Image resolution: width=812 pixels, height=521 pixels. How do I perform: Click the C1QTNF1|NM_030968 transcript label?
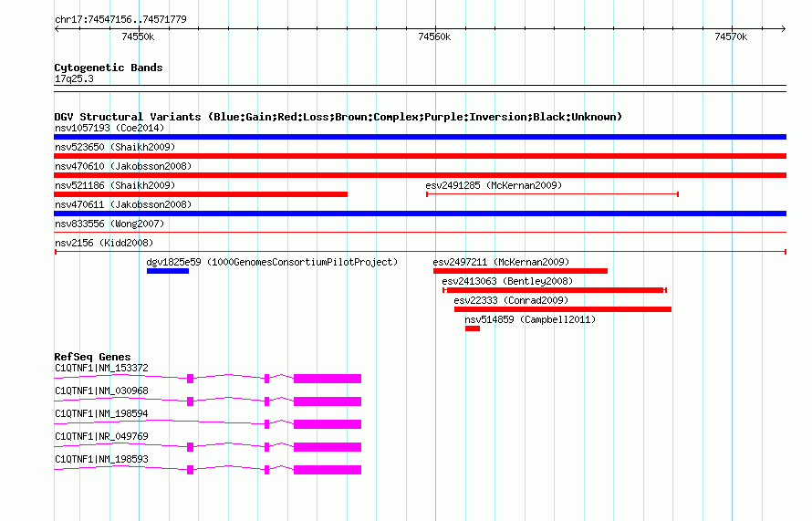(x=101, y=391)
